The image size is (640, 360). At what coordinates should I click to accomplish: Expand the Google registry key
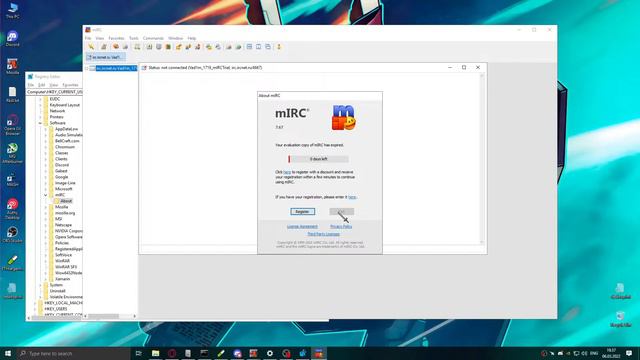[46, 177]
